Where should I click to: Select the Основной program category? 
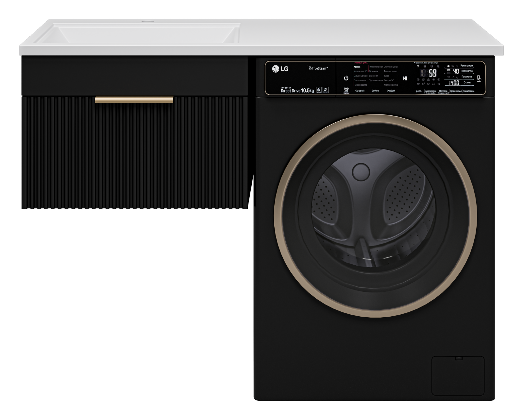click(x=360, y=91)
